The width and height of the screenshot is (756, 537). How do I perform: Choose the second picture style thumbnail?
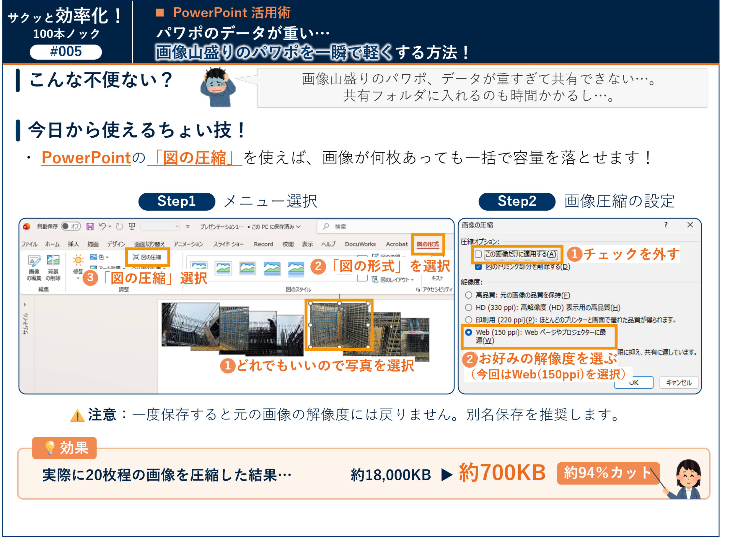pos(223,268)
